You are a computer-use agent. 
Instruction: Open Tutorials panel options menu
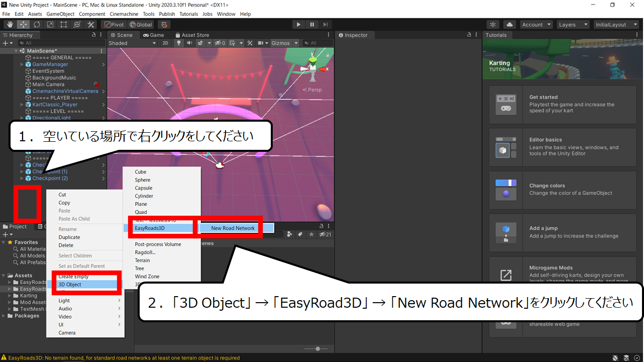click(x=638, y=35)
